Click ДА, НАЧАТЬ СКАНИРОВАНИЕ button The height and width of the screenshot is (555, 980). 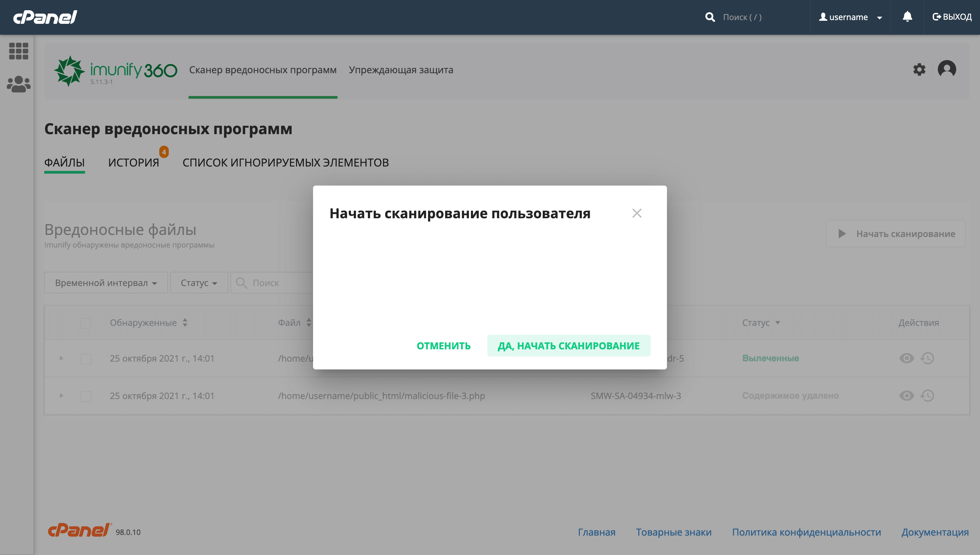point(569,346)
